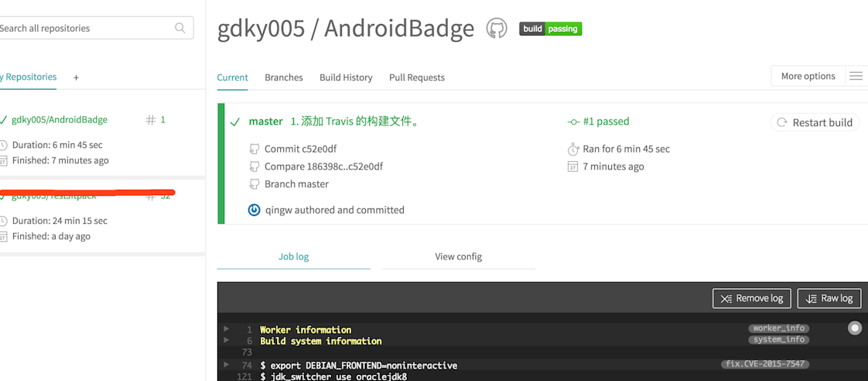Click qingw's avatar icon

click(x=254, y=210)
